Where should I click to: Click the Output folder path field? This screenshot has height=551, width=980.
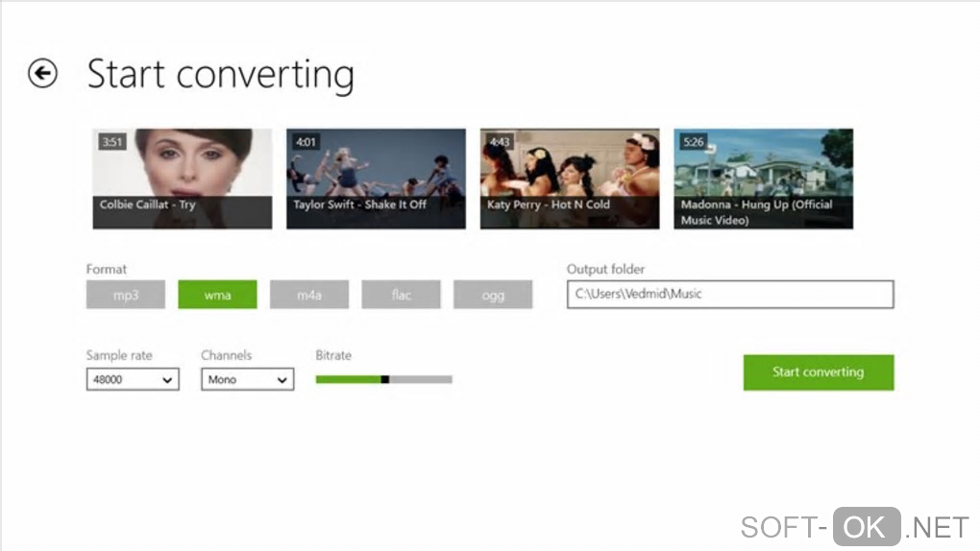tap(730, 295)
